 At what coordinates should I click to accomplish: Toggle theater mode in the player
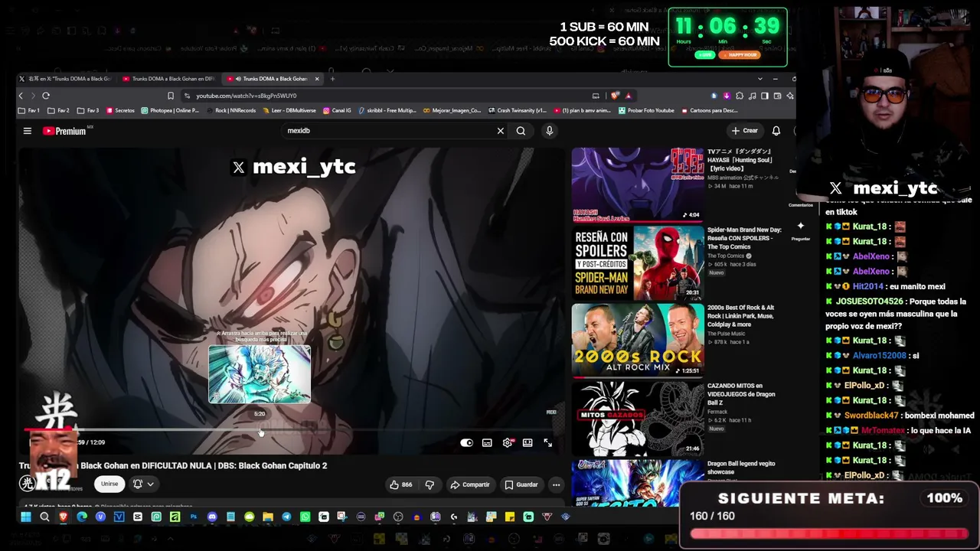point(528,443)
